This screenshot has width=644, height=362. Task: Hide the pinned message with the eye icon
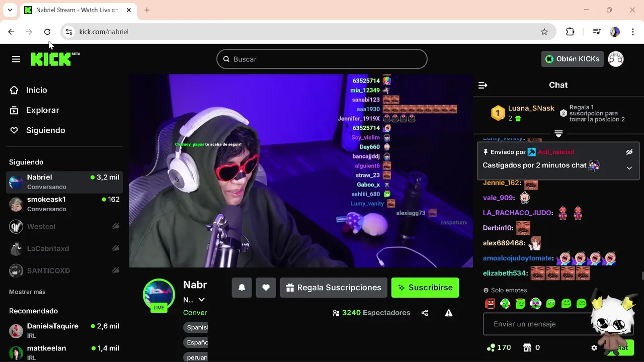629,152
